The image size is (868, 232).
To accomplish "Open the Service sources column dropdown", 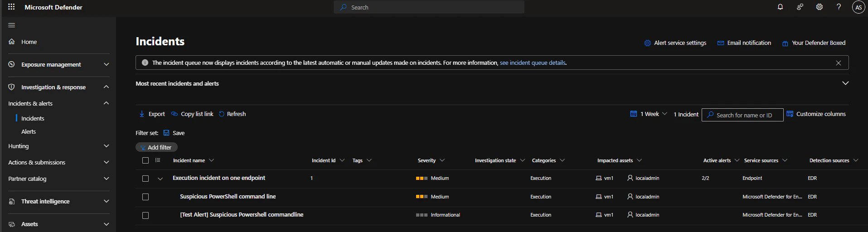I will point(785,160).
